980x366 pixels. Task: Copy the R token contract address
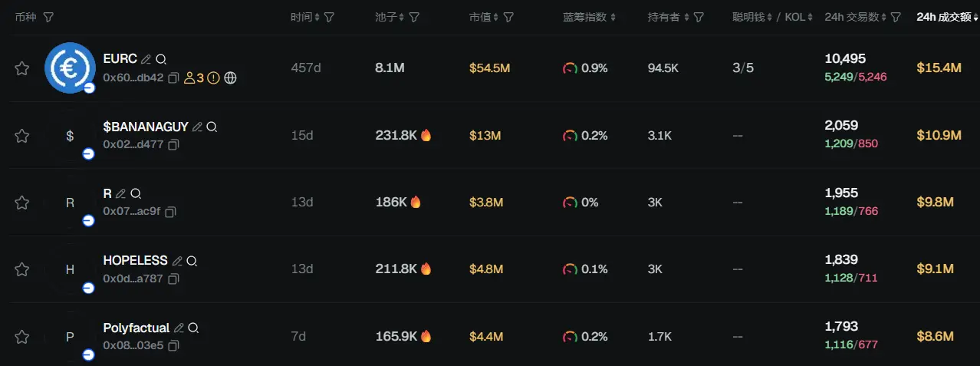tap(171, 211)
